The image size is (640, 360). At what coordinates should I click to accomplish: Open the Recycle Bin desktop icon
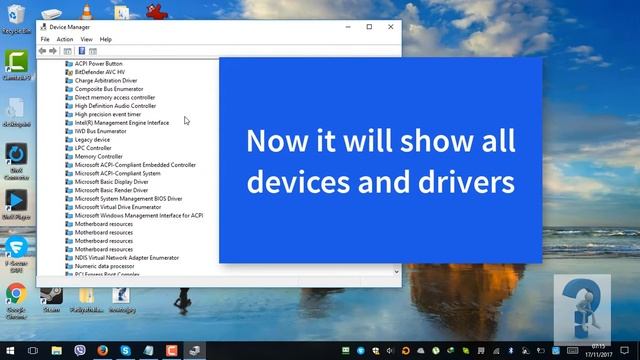click(16, 18)
